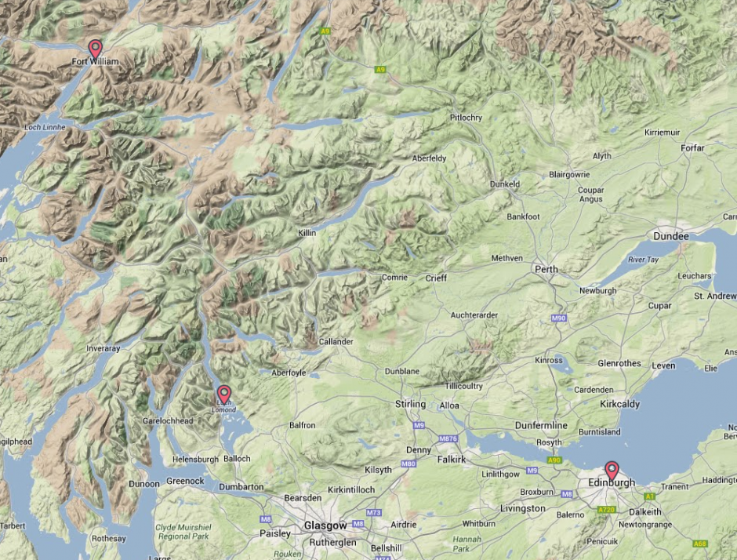
Task: Select the Stirling town label
Action: pos(410,404)
